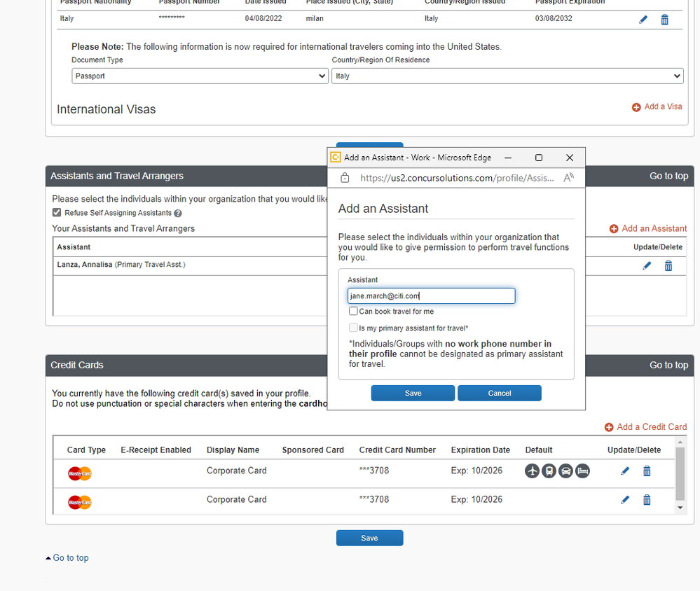Go to top from Credit Cards header
Viewport: 700px width, 591px height.
pos(668,365)
